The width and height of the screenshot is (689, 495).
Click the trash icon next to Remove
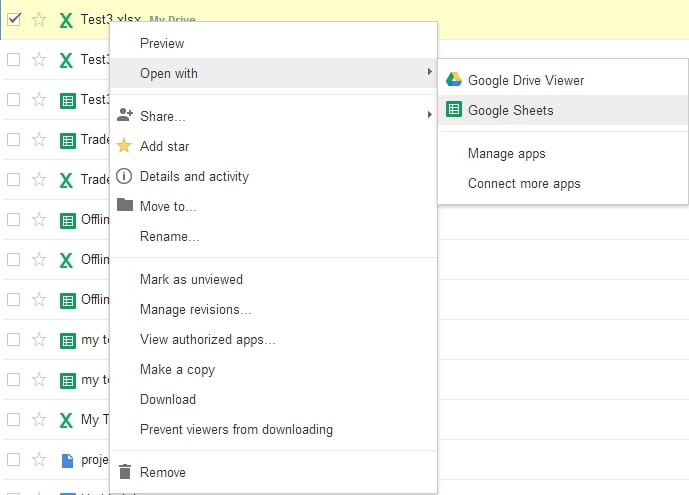[125, 472]
